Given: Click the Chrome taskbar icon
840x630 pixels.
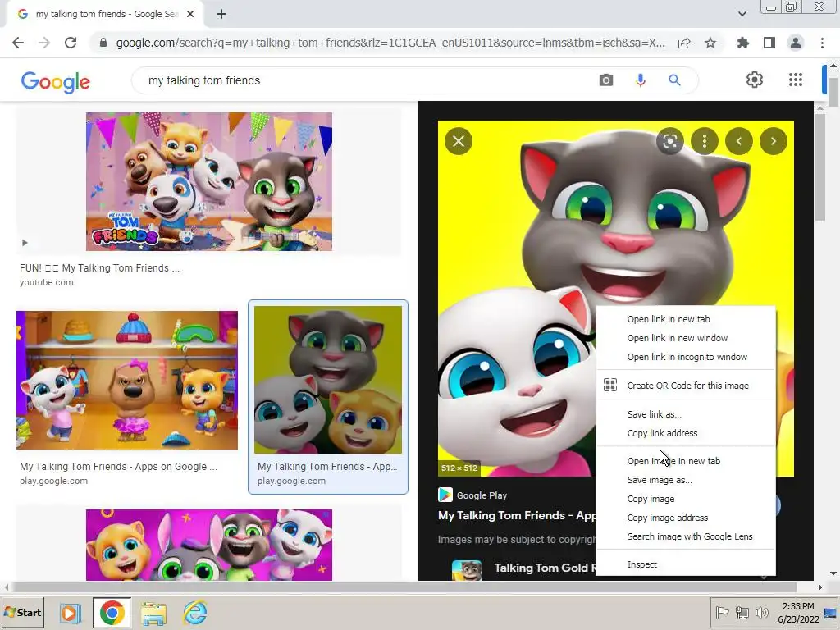Looking at the screenshot, I should 112,613.
